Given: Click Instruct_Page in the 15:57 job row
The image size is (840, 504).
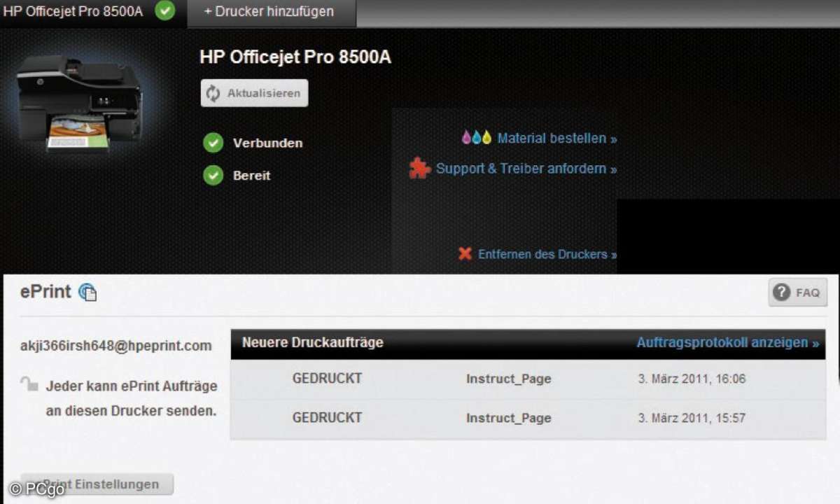Looking at the screenshot, I should [509, 419].
